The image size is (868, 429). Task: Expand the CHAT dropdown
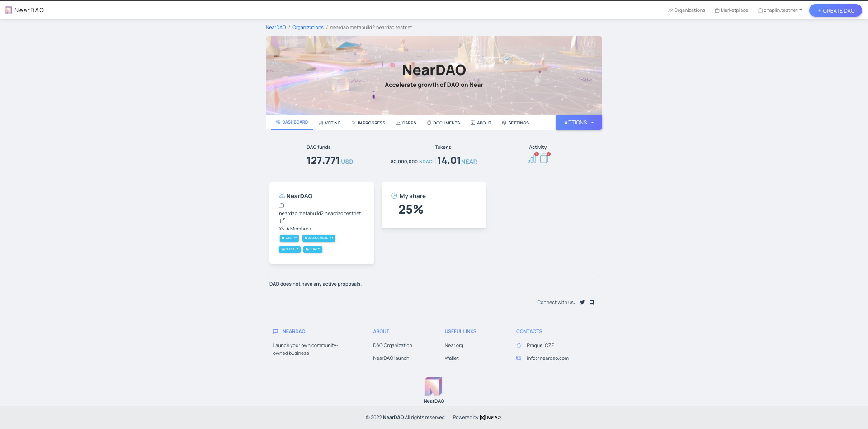[x=313, y=249]
